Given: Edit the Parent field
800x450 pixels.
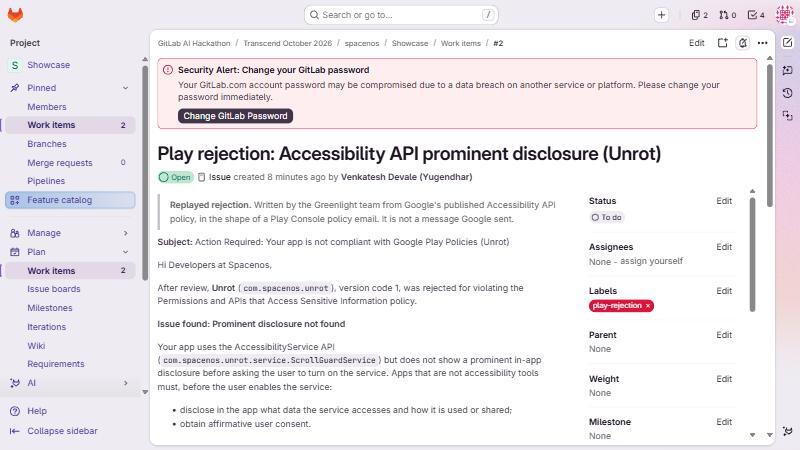Looking at the screenshot, I should point(724,335).
